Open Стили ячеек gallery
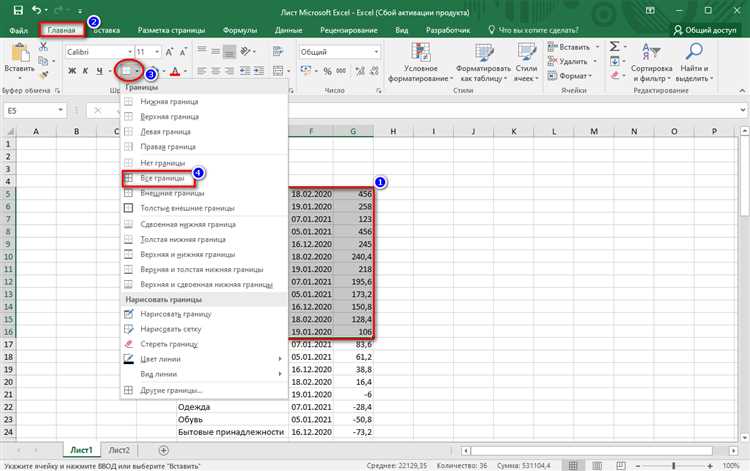Image resolution: width=750 pixels, height=471 pixels. 526,62
